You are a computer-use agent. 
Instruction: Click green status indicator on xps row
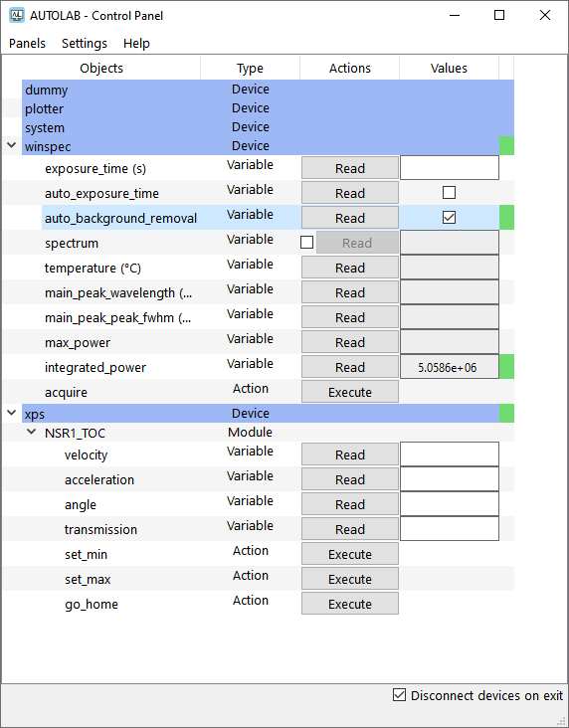pos(506,413)
